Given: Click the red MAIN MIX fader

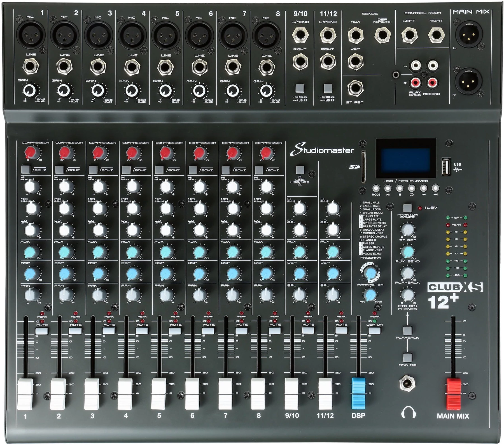Looking at the screenshot, I should pos(453,391).
